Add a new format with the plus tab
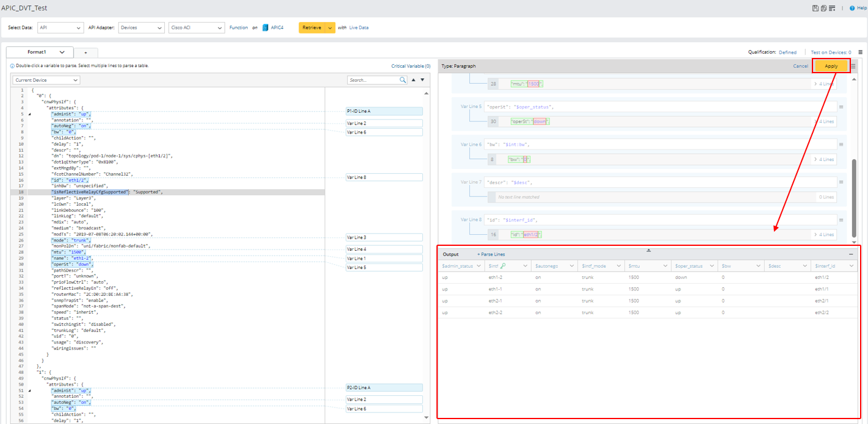This screenshot has width=868, height=424. pos(85,53)
